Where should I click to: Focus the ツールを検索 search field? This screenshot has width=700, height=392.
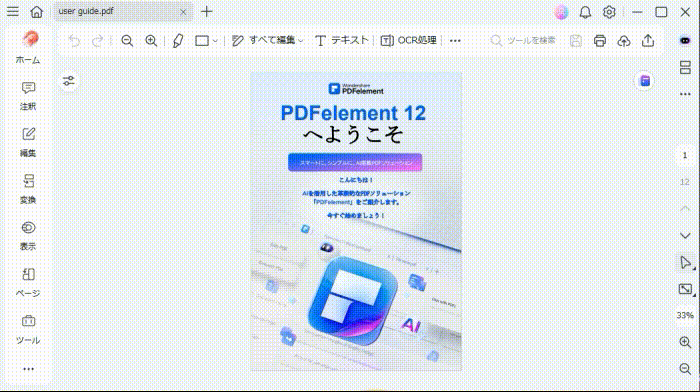pos(523,41)
